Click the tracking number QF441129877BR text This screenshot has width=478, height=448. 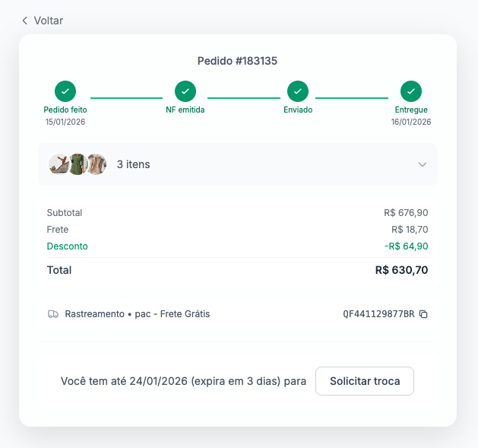click(378, 314)
